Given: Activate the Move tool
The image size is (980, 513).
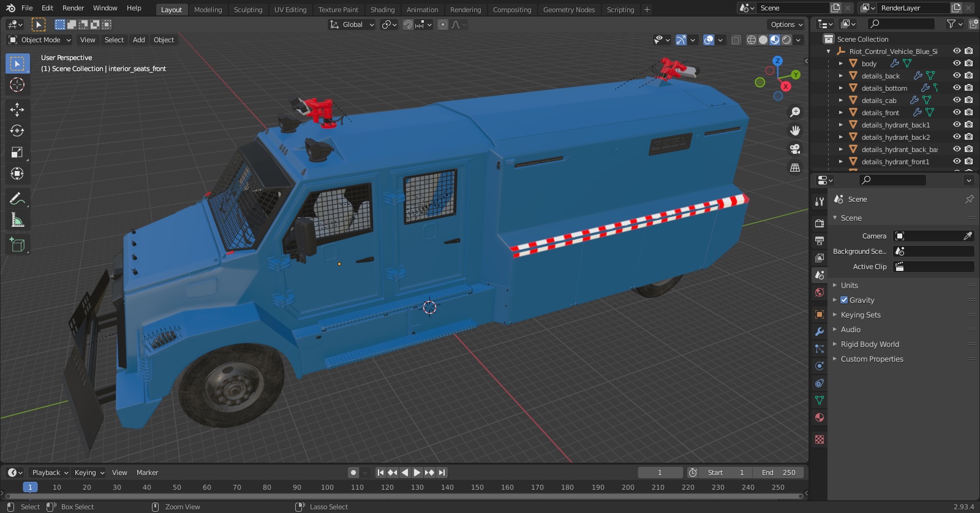Looking at the screenshot, I should click(17, 109).
